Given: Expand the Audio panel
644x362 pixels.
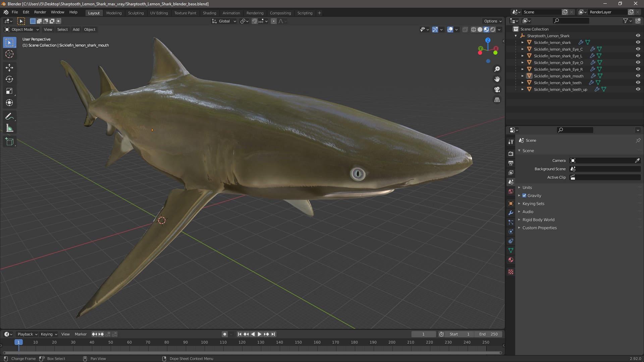Looking at the screenshot, I should [x=528, y=212].
